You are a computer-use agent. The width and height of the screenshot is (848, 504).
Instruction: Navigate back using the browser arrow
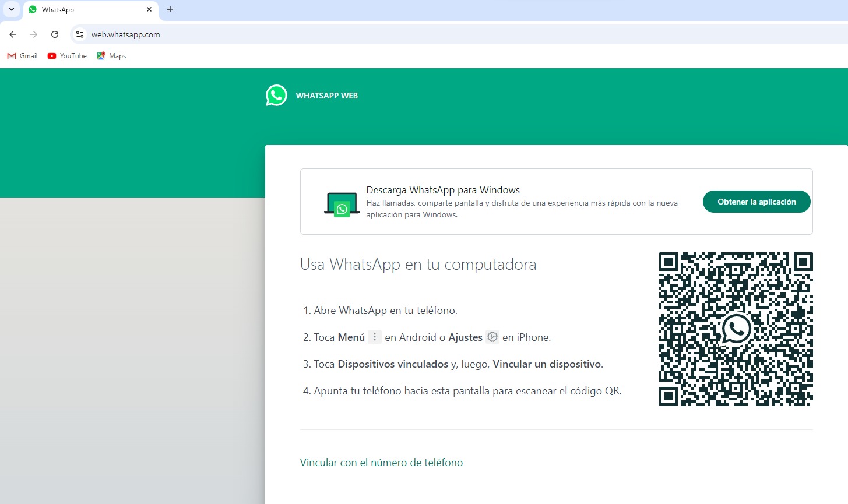tap(13, 34)
